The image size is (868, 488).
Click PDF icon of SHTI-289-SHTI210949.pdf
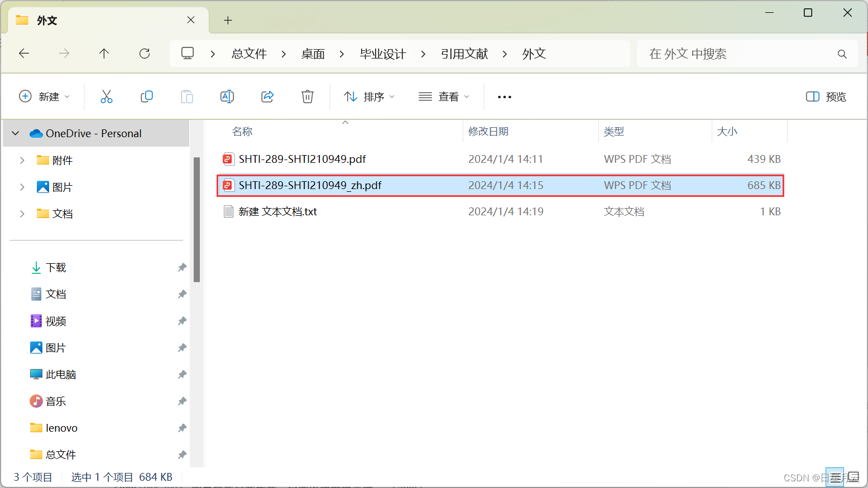pyautogui.click(x=228, y=159)
